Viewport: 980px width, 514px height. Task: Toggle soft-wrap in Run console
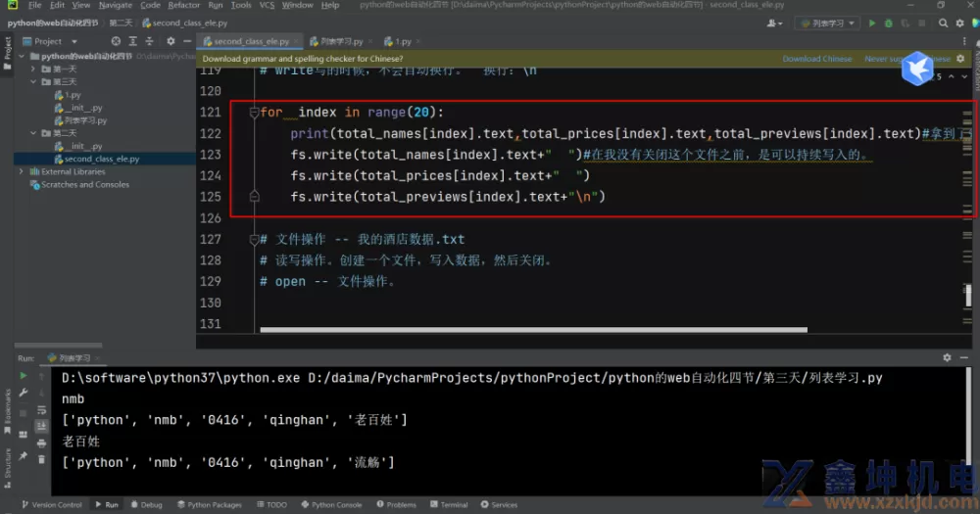coord(41,409)
